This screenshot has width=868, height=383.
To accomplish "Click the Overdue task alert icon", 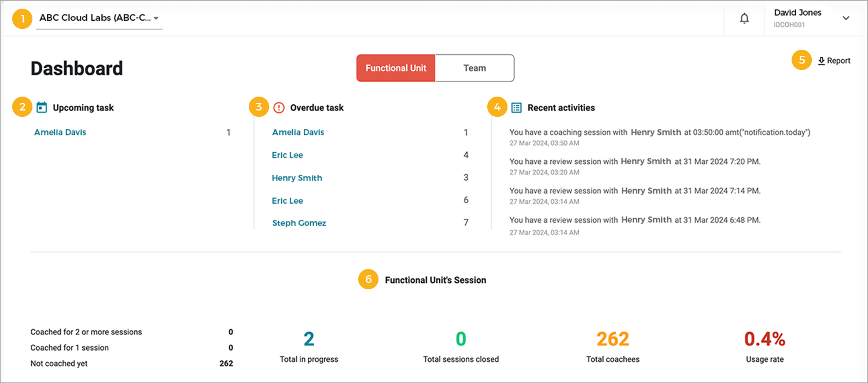I will click(279, 107).
